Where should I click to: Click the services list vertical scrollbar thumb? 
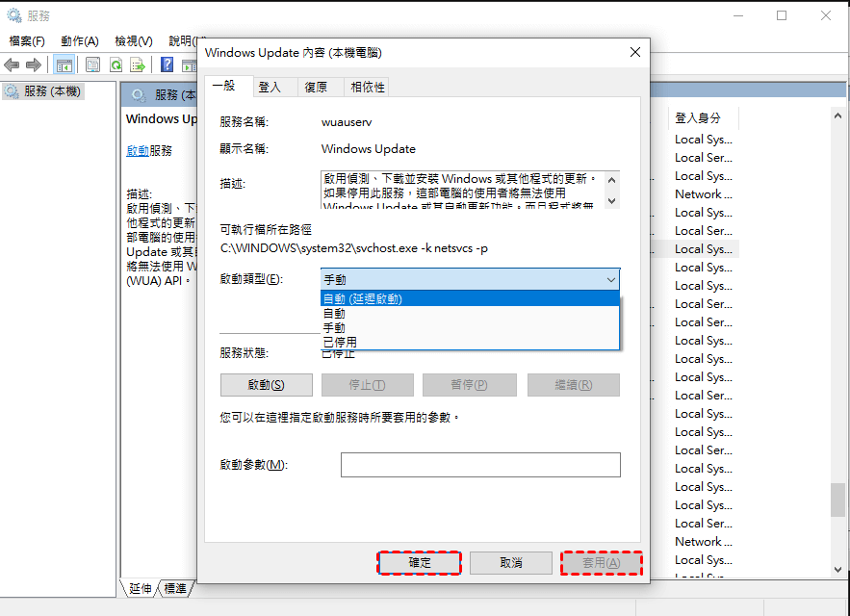[837, 500]
